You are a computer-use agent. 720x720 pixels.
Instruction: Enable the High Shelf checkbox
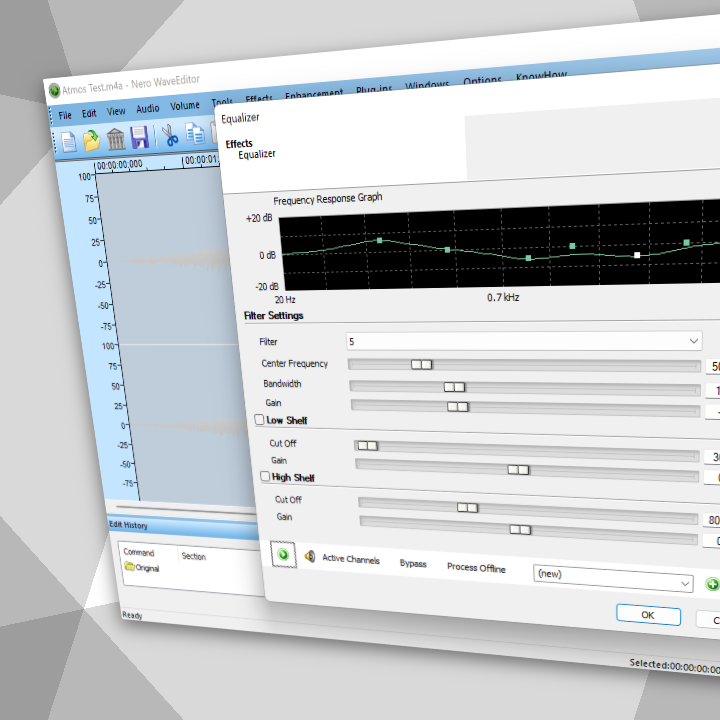tap(265, 478)
